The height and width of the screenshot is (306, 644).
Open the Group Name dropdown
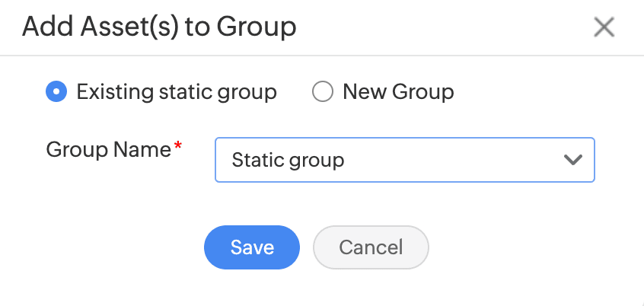tap(404, 160)
